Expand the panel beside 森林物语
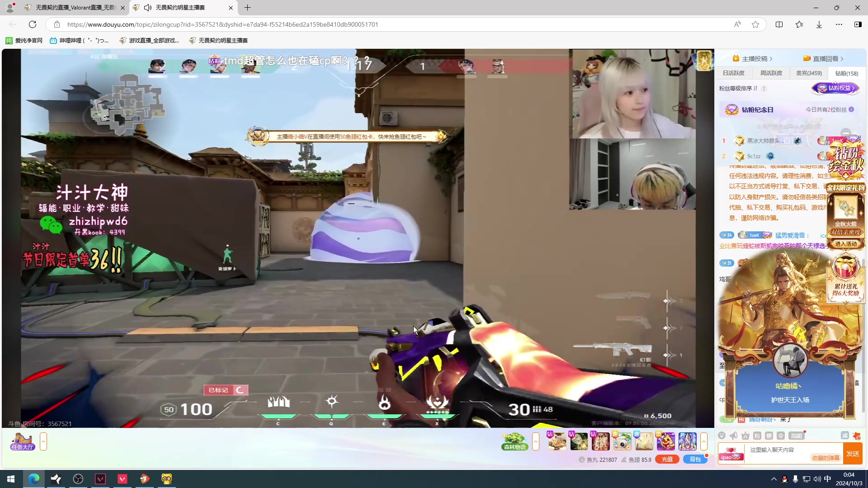 click(536, 441)
